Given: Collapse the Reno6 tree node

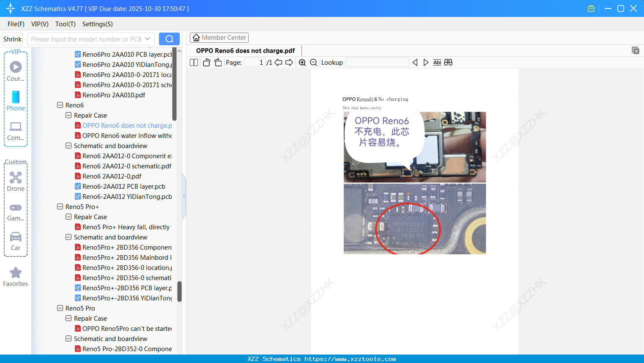Looking at the screenshot, I should pyautogui.click(x=60, y=105).
